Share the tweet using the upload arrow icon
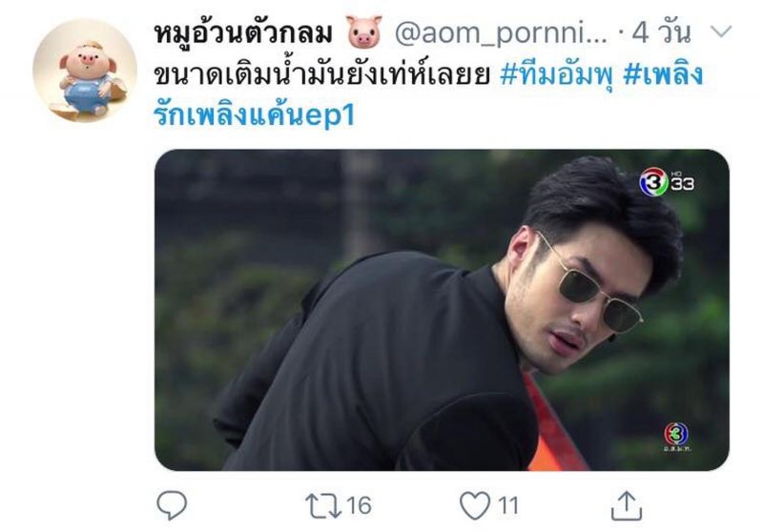763x532 pixels. pos(627,505)
